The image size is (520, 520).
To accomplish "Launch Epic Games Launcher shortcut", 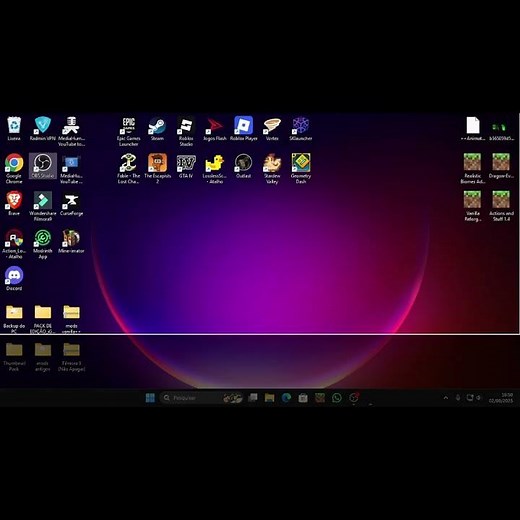I will point(129,131).
